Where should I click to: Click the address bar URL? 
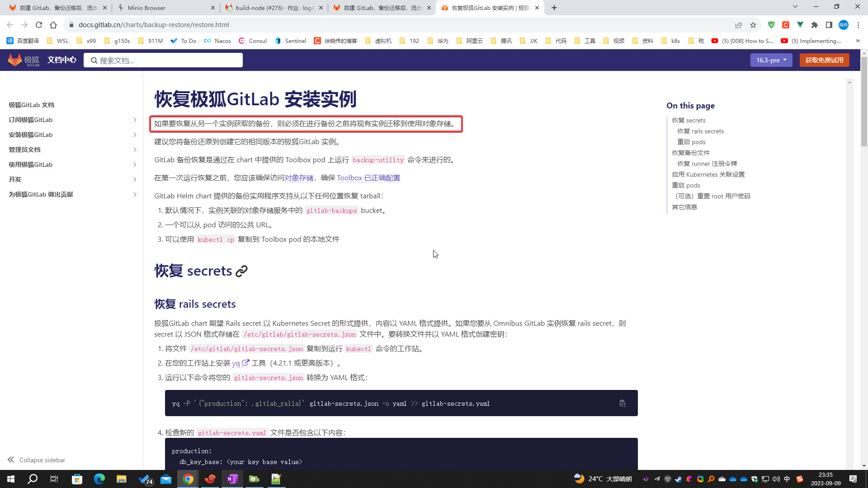pos(154,25)
